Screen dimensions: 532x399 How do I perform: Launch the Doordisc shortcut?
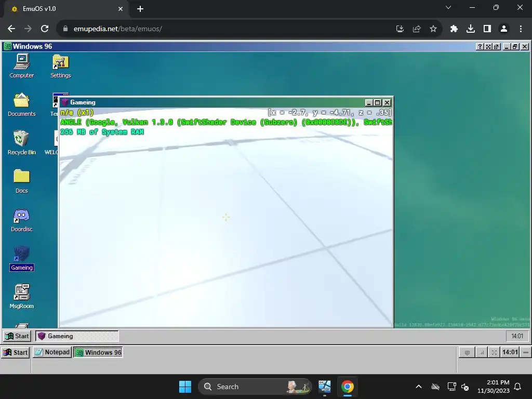(22, 220)
